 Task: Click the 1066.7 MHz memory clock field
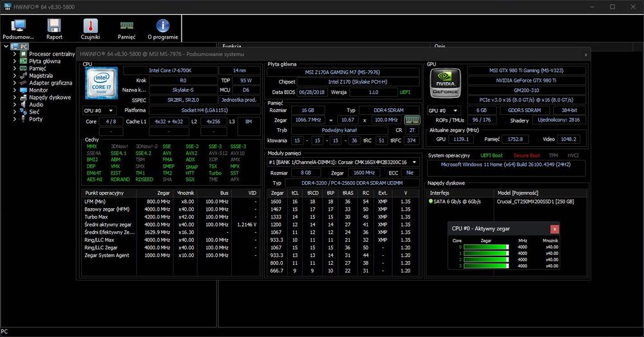tap(308, 120)
